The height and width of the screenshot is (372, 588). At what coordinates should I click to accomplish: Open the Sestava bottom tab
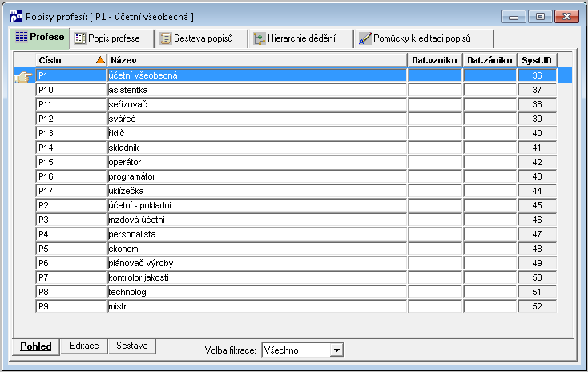click(x=131, y=346)
